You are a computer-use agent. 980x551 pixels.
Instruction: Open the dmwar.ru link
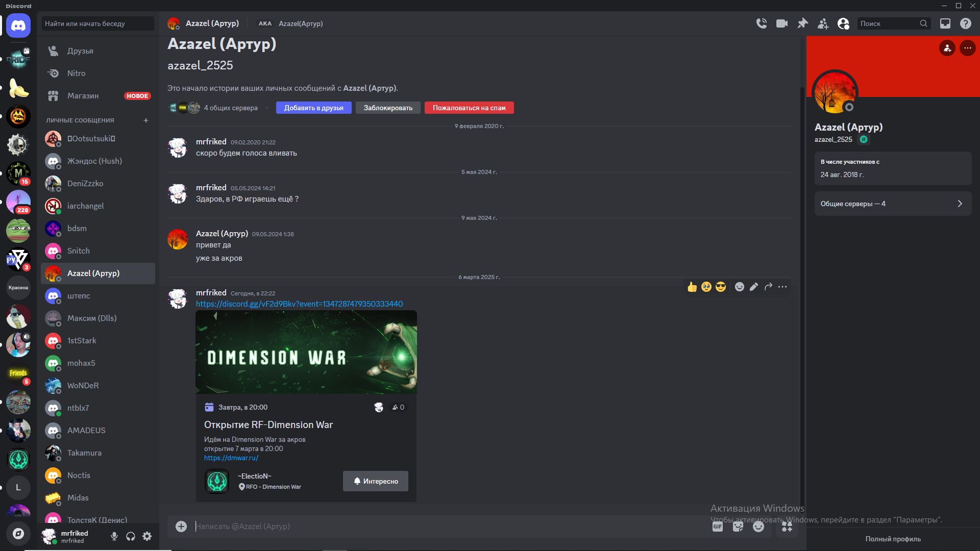(x=231, y=458)
